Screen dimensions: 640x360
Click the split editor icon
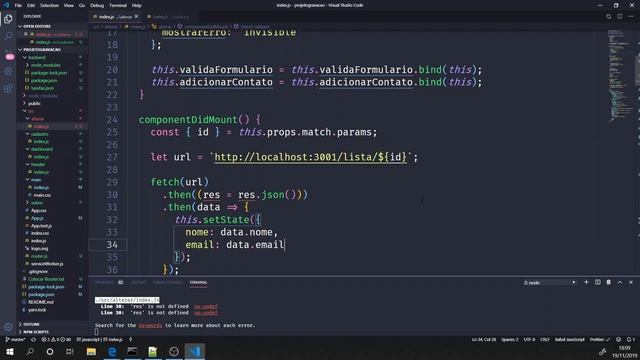click(620, 16)
